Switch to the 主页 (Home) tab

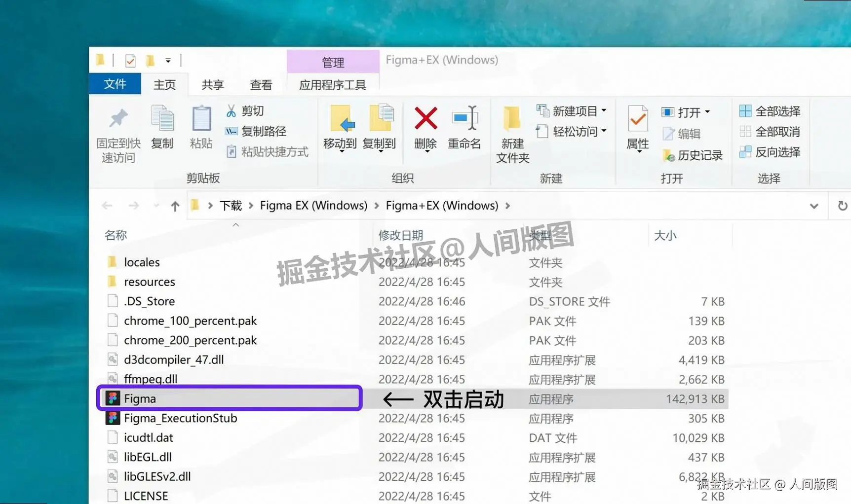pyautogui.click(x=164, y=85)
